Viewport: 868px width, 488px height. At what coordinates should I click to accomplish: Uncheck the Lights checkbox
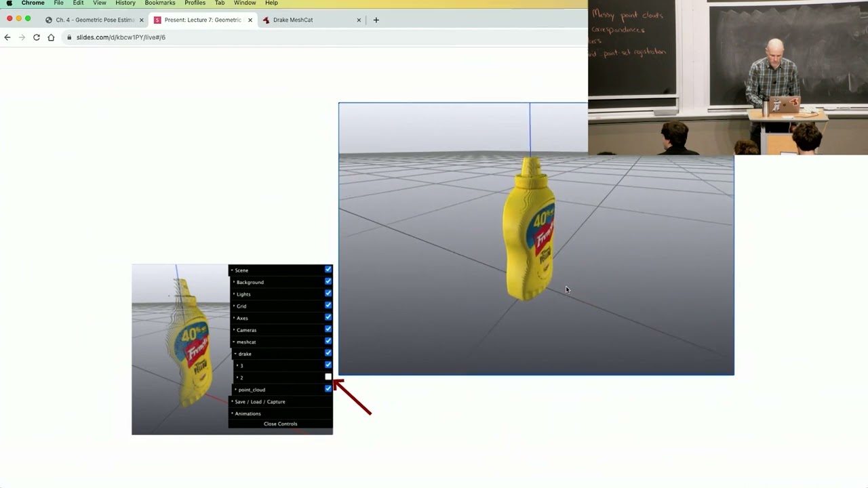tap(328, 293)
